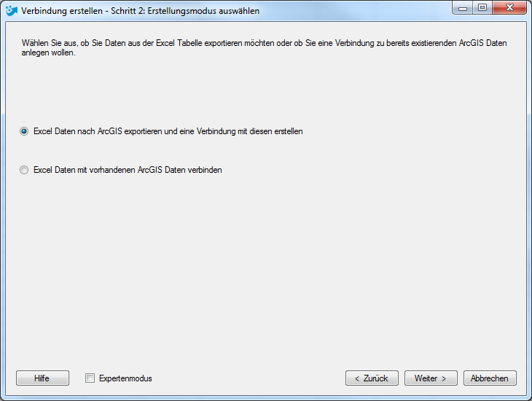
Task: Select the radio button for exporting Excel data to ArcGIS
Action: (24, 131)
